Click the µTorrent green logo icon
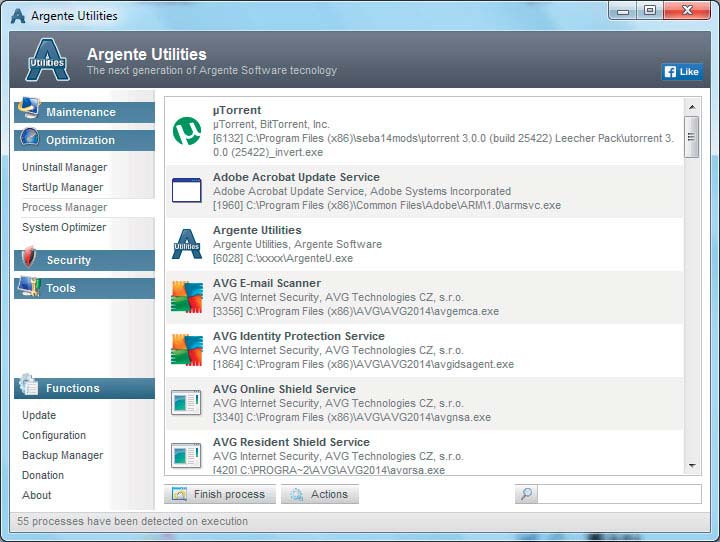The height and width of the screenshot is (542, 720). tap(186, 131)
